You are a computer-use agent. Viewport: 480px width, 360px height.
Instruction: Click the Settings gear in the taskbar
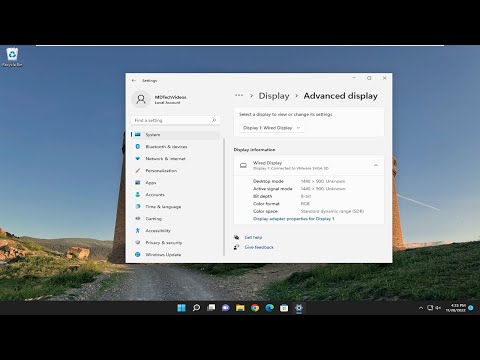click(x=299, y=308)
